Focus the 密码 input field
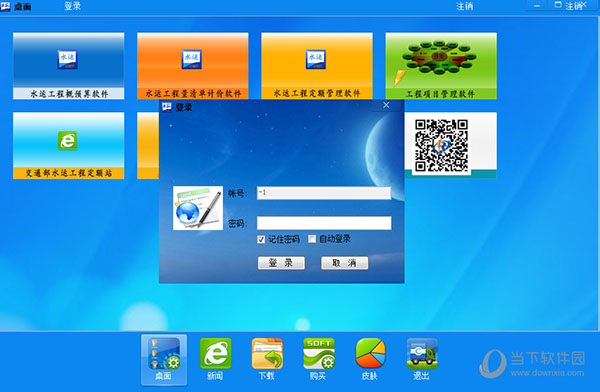 (324, 223)
